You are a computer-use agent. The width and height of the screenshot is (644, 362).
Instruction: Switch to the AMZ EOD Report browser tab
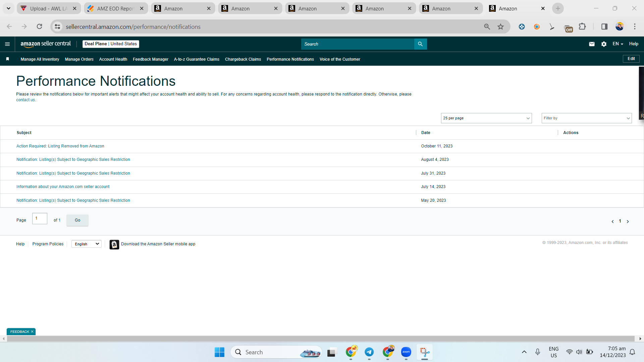[x=116, y=8]
